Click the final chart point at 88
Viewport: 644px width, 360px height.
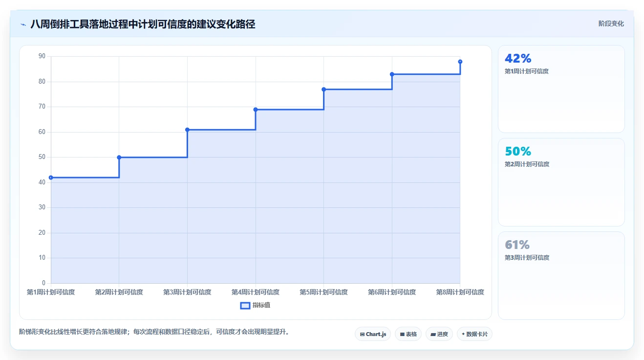pyautogui.click(x=460, y=62)
